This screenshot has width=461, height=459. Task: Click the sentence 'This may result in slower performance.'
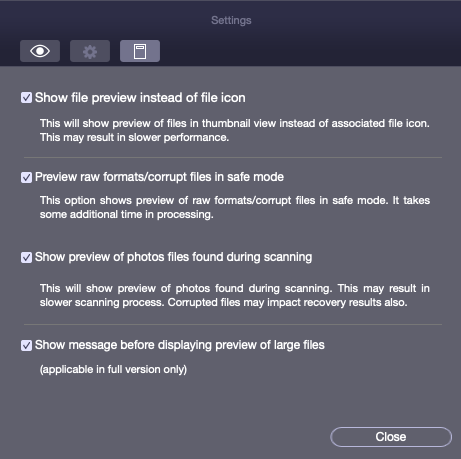point(134,137)
